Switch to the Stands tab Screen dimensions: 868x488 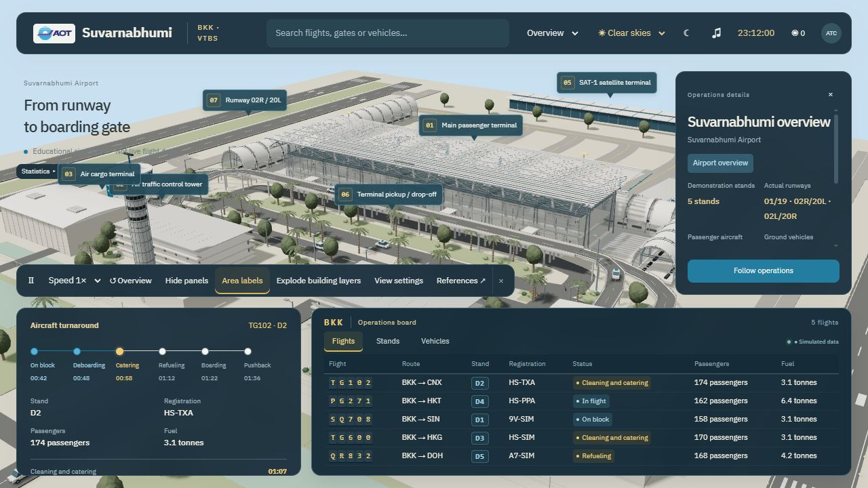(388, 341)
